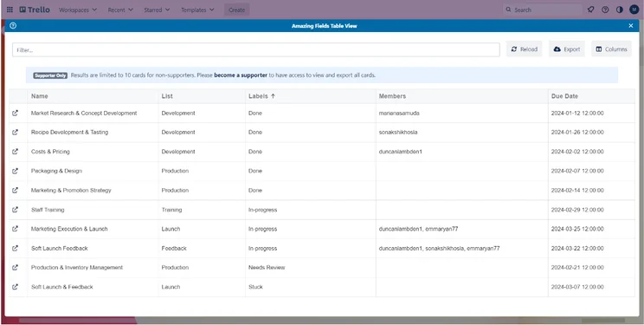644x325 pixels.
Task: Open the Soft Launch & Feedback card link icon
Action: (16, 287)
